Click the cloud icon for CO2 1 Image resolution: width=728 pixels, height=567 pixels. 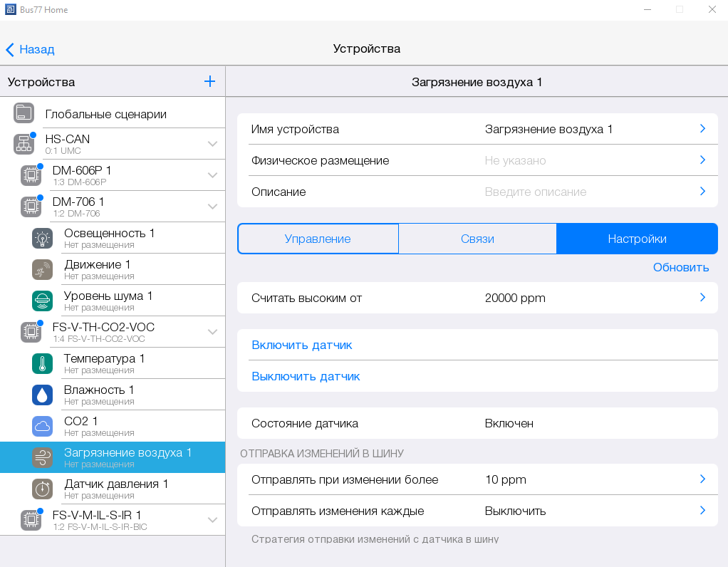click(43, 427)
